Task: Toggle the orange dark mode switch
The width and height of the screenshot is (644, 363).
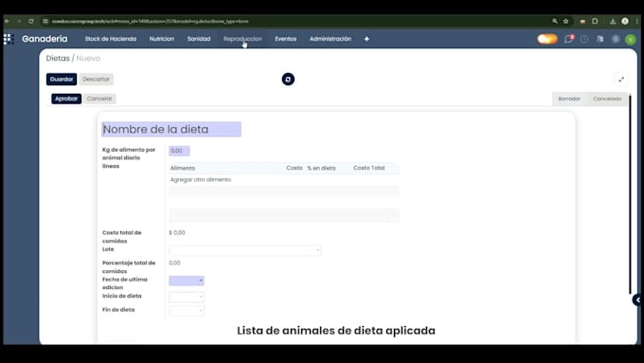Action: pyautogui.click(x=547, y=39)
